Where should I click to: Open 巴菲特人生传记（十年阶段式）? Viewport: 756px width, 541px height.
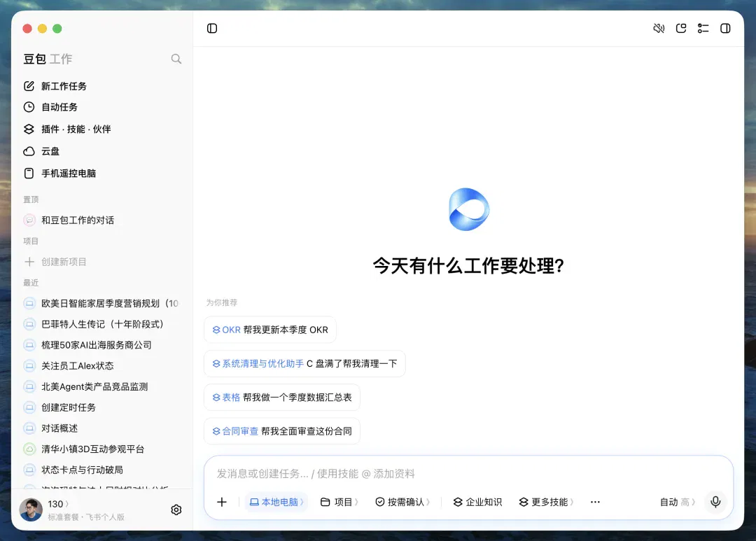(x=101, y=324)
